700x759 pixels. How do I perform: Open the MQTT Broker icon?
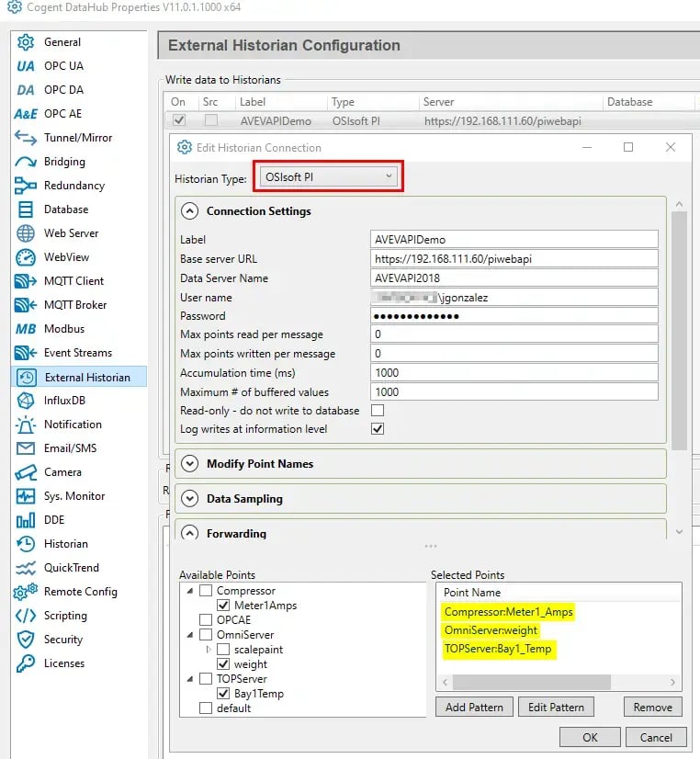click(x=26, y=305)
